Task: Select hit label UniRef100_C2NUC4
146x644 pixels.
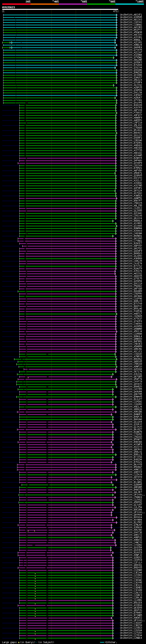Action: tap(131, 638)
